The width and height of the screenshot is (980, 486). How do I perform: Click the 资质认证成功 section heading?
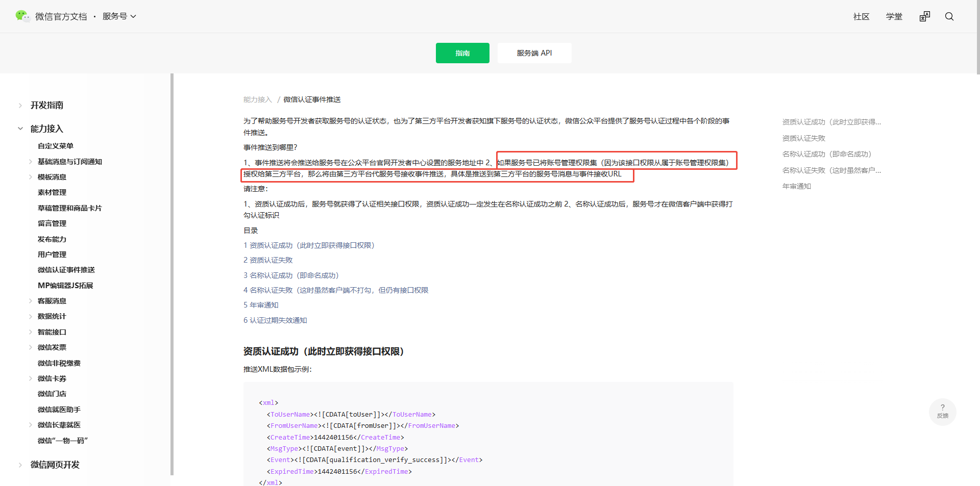point(324,351)
